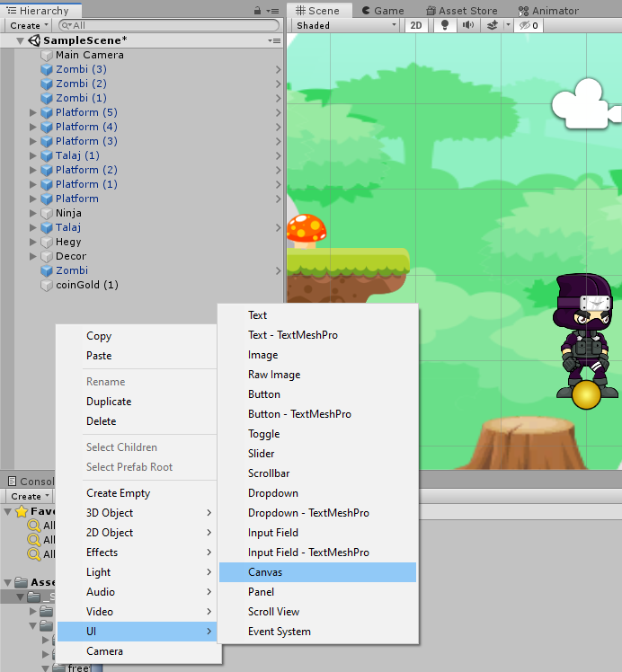Click the scene effects image icon
This screenshot has height=672, width=622.
coord(491,25)
